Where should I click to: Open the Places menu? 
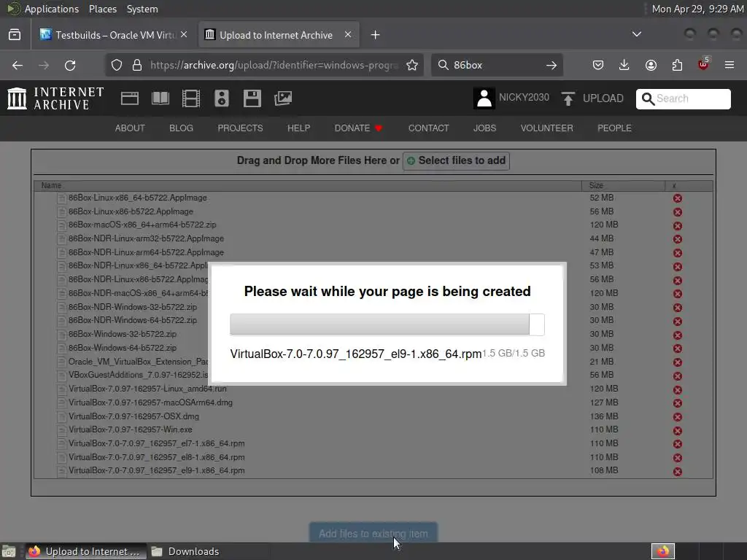coord(102,9)
